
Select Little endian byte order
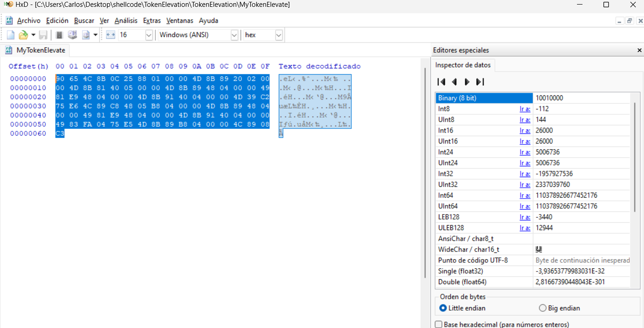click(462, 308)
